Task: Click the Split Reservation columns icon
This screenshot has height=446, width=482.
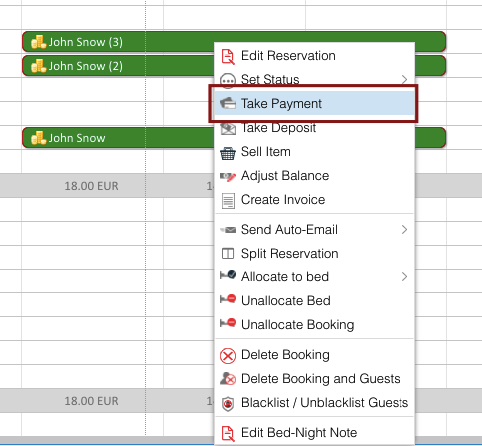Action: (x=228, y=254)
